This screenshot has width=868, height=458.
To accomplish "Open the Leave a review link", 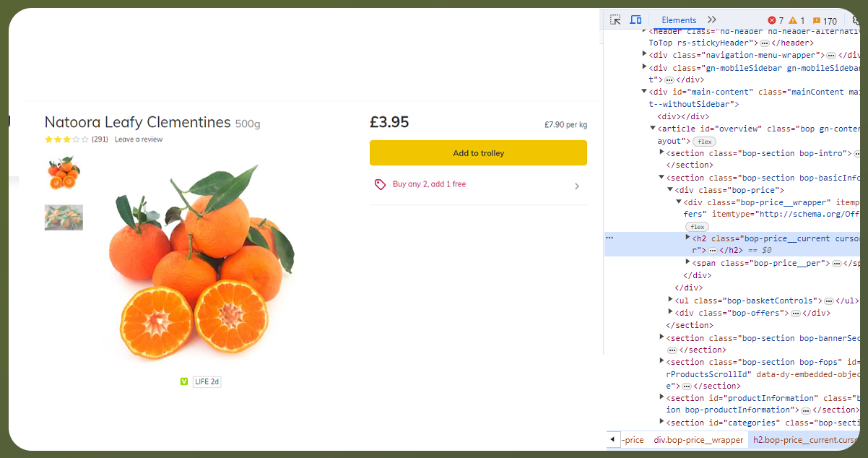I will pyautogui.click(x=139, y=139).
